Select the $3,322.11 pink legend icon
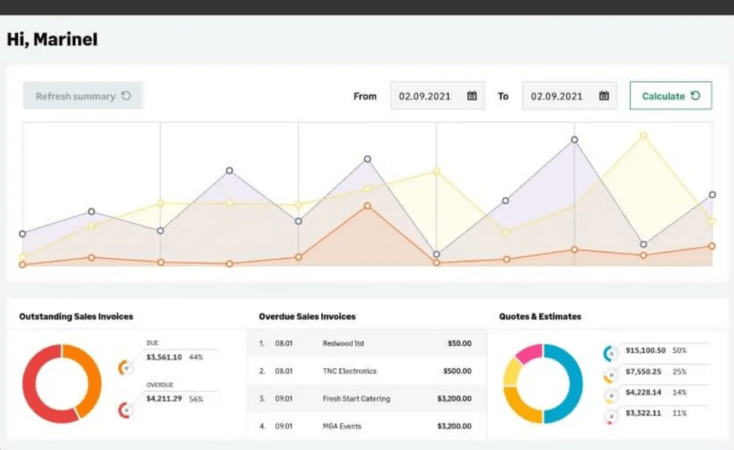734x450 pixels. (609, 414)
